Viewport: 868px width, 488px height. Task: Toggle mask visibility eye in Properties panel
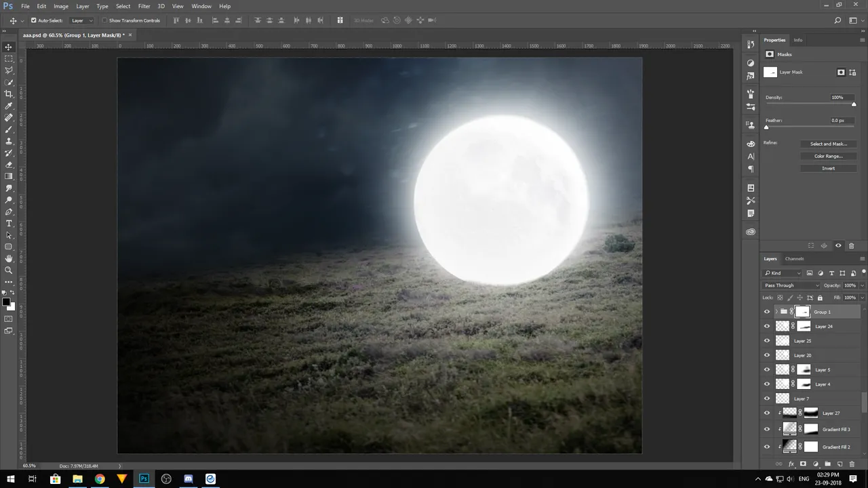click(838, 245)
